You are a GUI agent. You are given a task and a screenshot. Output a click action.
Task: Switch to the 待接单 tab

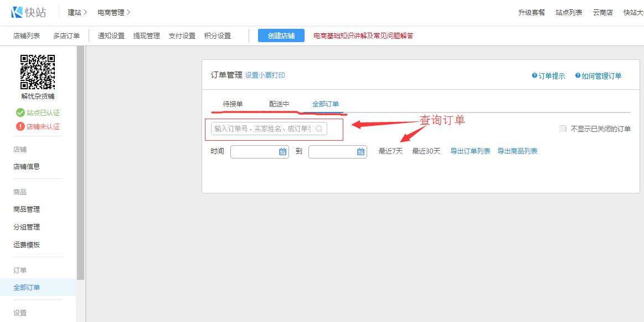tap(233, 104)
